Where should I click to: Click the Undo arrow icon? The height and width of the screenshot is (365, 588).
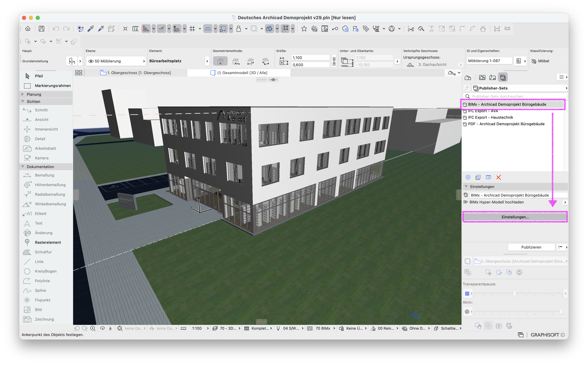(x=56, y=29)
